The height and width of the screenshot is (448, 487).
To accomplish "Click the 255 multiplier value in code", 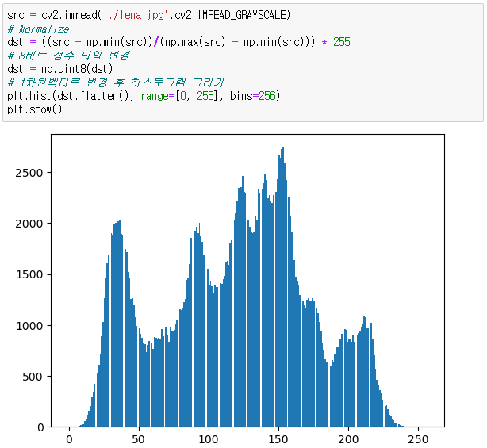I will click(x=342, y=42).
